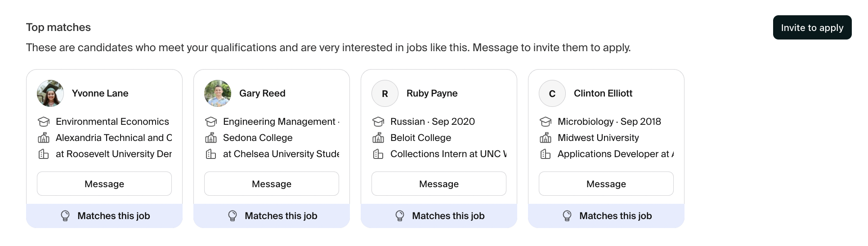Click graduation cap icon beside Engineering Management
The width and height of the screenshot is (868, 246).
211,122
